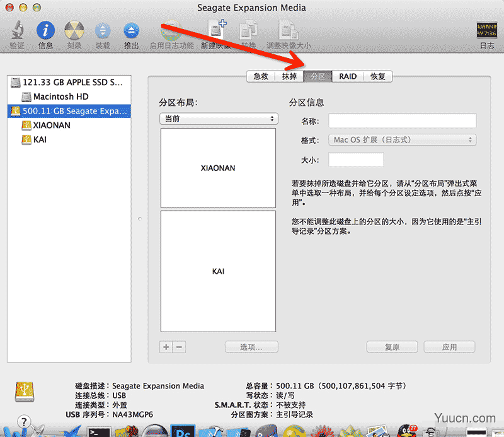Click the 转换 (Convert) toolbar icon
Viewport: 504px width, 437px height.
tap(248, 30)
